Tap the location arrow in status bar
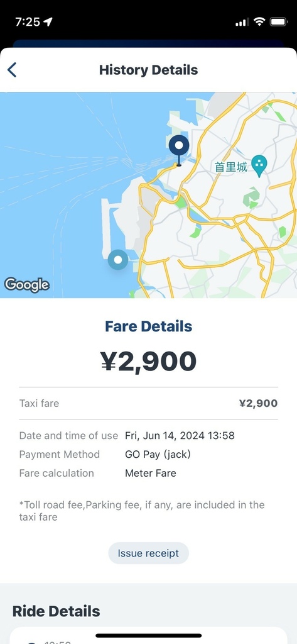This screenshot has width=297, height=644. (48, 22)
